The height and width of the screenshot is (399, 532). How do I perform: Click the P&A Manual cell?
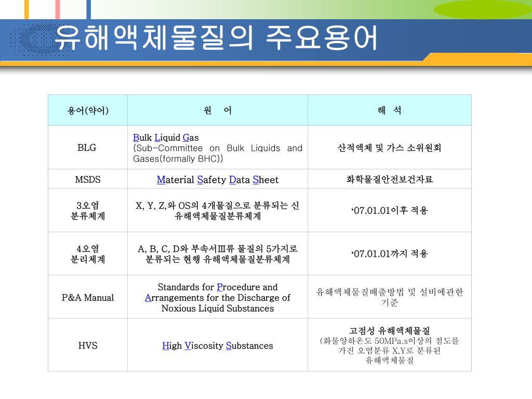point(88,297)
